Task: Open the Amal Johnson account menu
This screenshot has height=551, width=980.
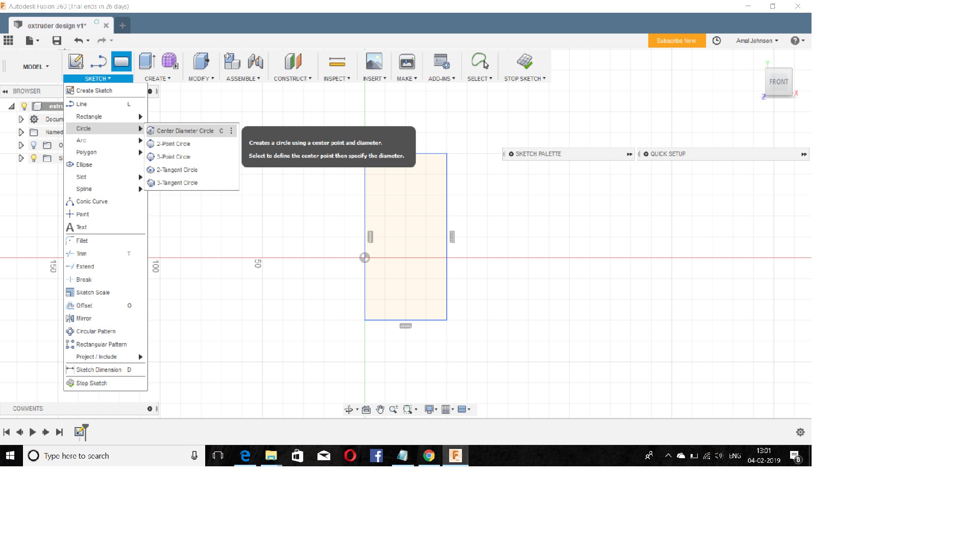Action: click(x=756, y=41)
